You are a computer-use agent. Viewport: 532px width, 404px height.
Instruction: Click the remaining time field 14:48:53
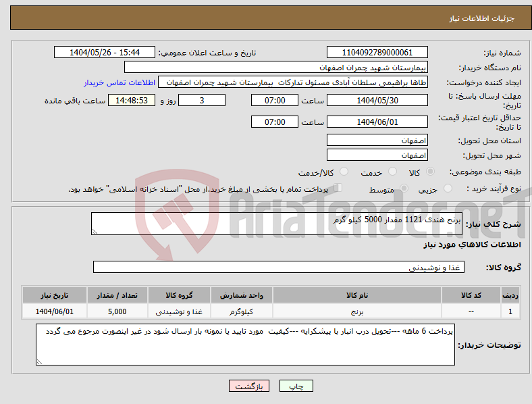coord(132,100)
